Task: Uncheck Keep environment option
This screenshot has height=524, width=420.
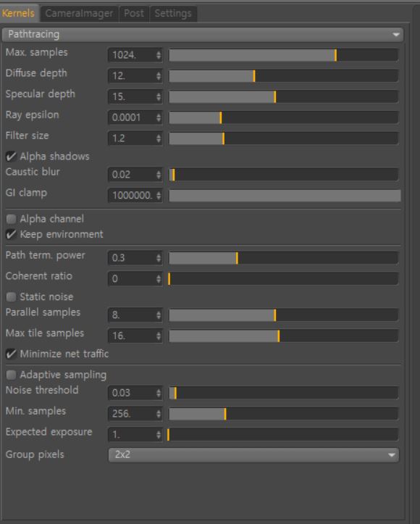Action: point(11,234)
